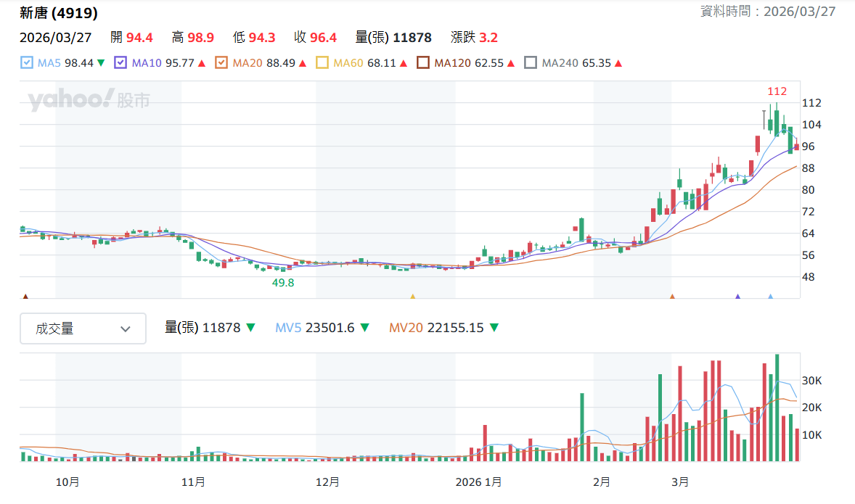Image resolution: width=855 pixels, height=504 pixels.
Task: Click the purple triangle marker in mid March
Action: pyautogui.click(x=737, y=297)
